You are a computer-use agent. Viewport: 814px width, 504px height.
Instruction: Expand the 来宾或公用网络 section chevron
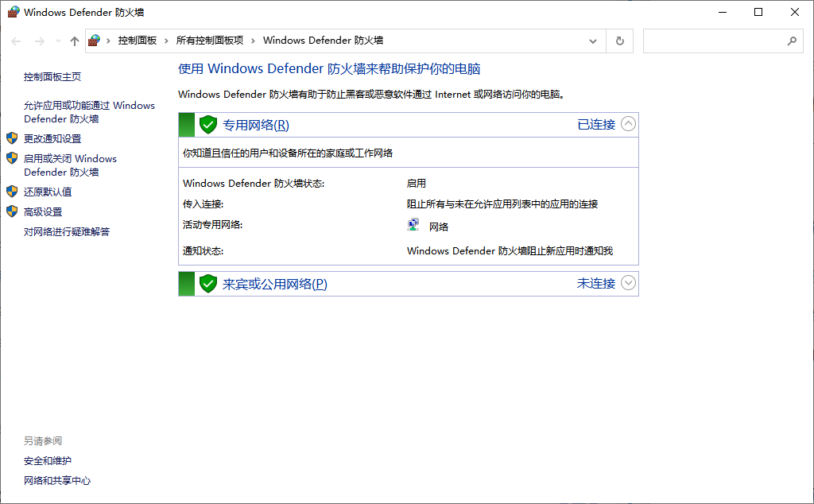[629, 283]
